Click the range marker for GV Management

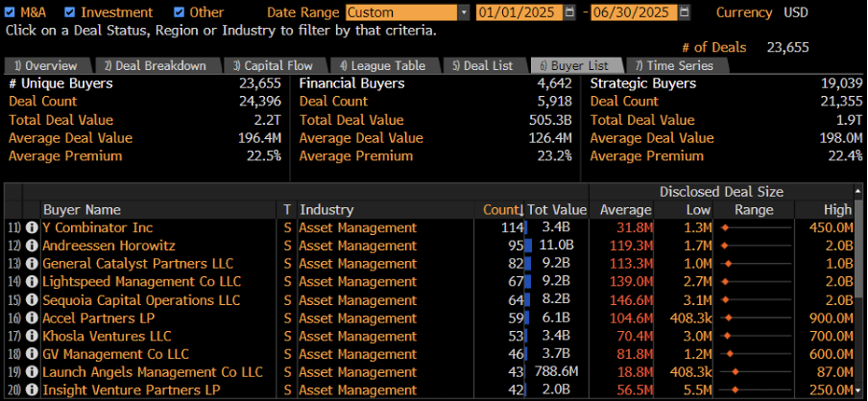coord(728,354)
